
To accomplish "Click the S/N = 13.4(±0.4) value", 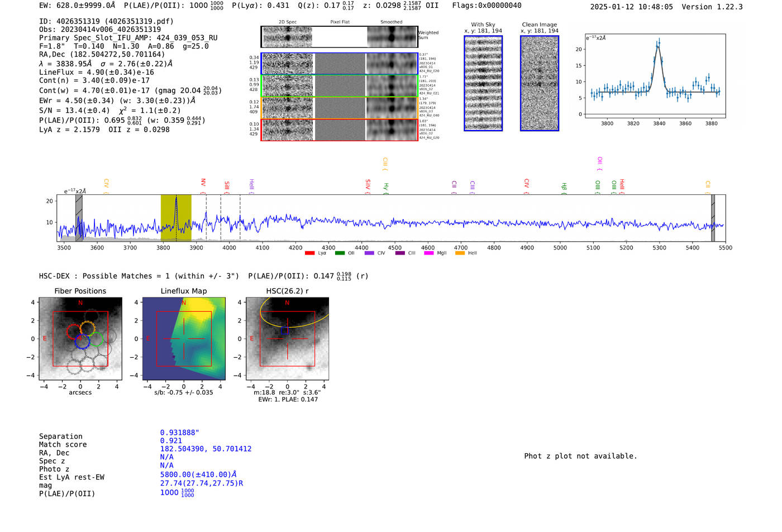I will click(x=75, y=111).
